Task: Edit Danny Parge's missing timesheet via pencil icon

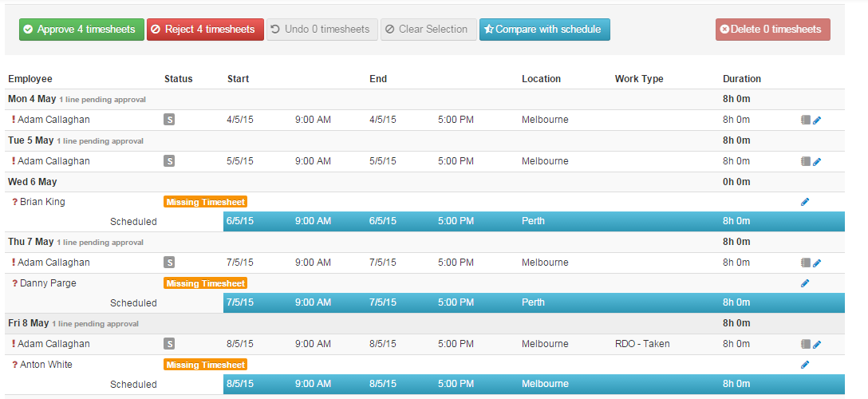Action: coord(805,283)
